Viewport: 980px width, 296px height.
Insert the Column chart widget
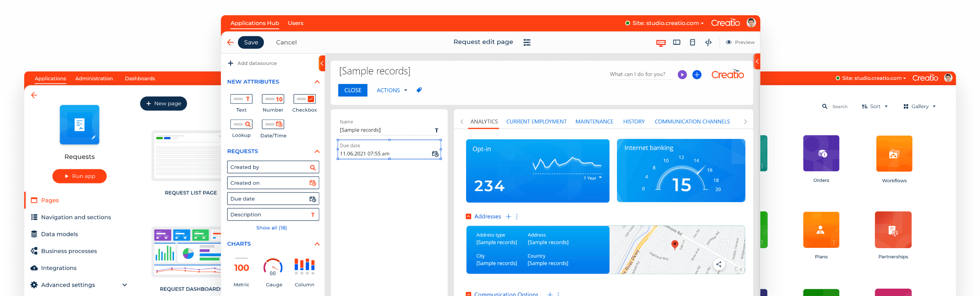[x=304, y=272]
